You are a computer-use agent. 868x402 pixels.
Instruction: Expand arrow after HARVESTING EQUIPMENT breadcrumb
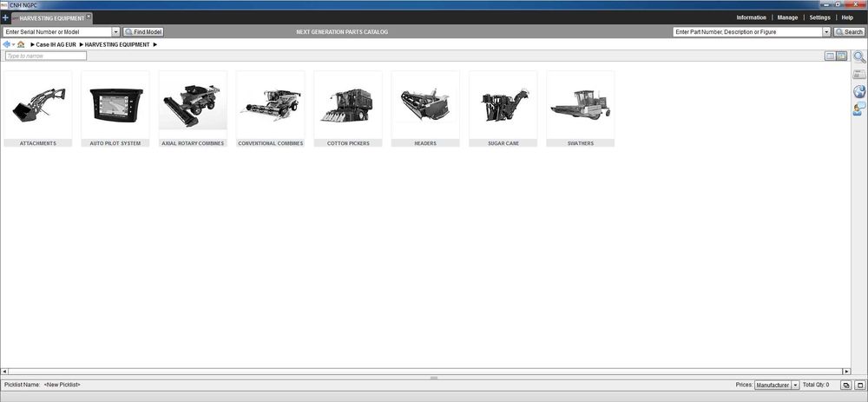pos(155,44)
